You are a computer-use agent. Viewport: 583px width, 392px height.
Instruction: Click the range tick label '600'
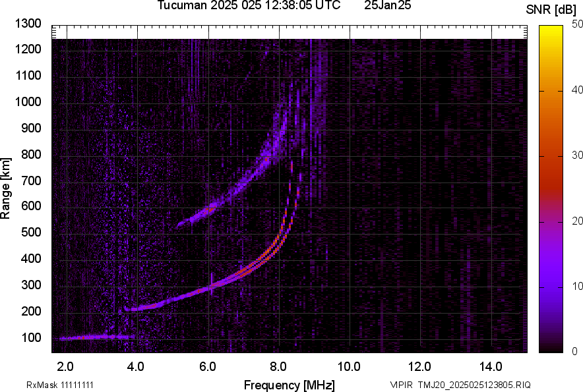click(x=31, y=206)
